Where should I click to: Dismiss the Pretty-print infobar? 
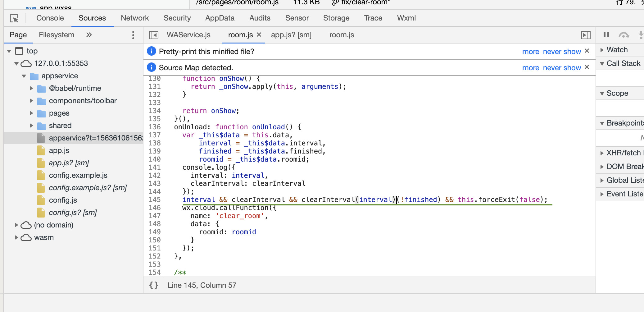(x=587, y=51)
